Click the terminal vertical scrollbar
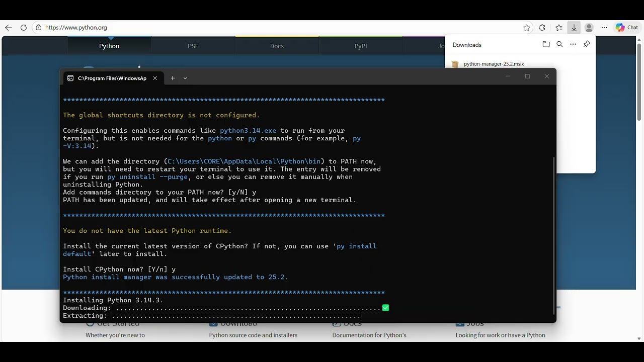The width and height of the screenshot is (644, 362). coord(554,236)
